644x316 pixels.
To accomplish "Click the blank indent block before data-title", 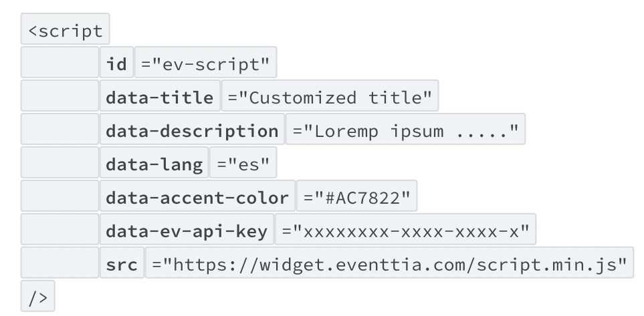I will (60, 98).
